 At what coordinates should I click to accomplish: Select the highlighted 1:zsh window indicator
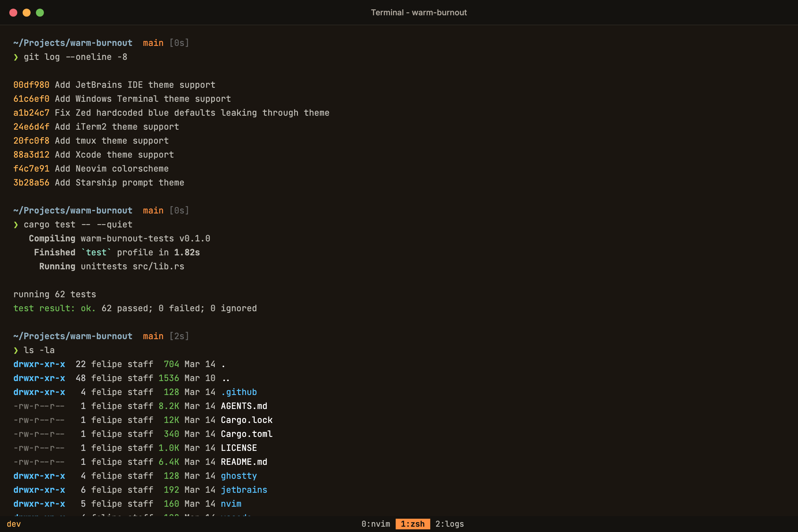click(412, 524)
